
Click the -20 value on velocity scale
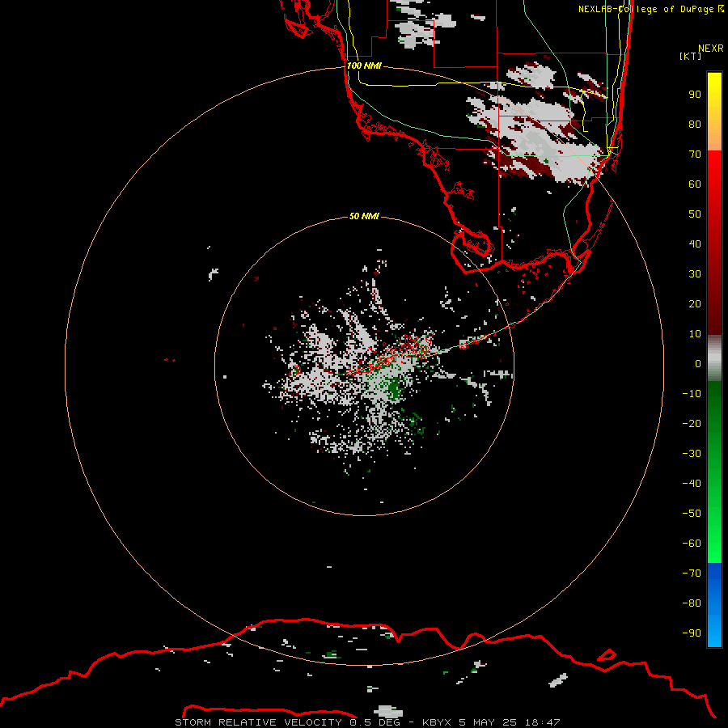[692, 423]
